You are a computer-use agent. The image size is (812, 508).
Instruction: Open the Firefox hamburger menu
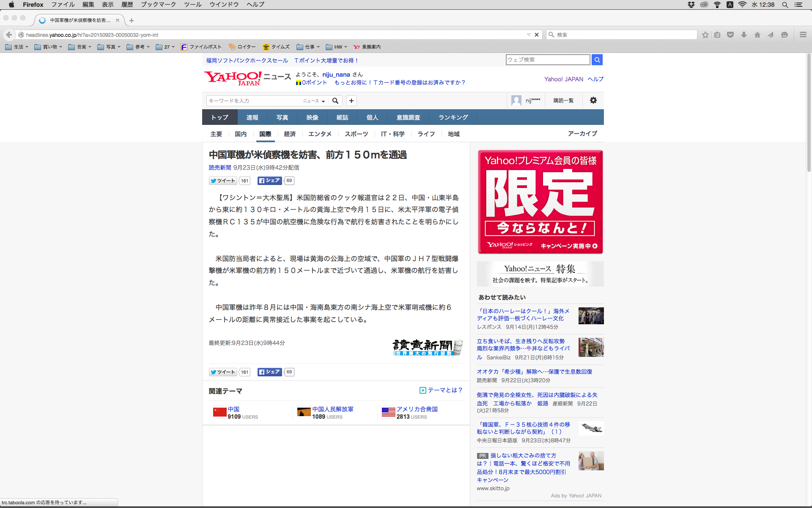803,35
